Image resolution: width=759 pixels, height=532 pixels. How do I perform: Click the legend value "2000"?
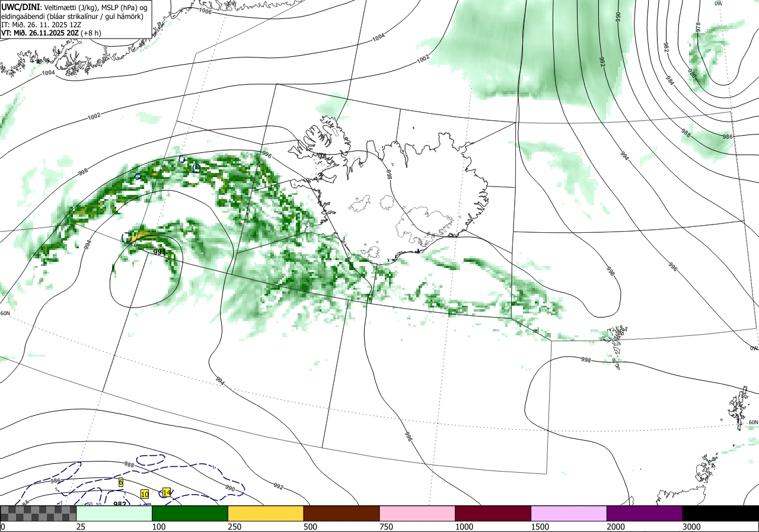[616, 526]
